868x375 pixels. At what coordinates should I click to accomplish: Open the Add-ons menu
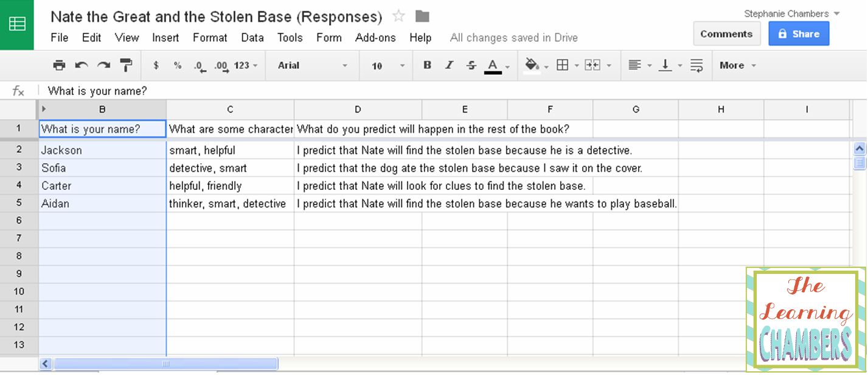(x=375, y=37)
